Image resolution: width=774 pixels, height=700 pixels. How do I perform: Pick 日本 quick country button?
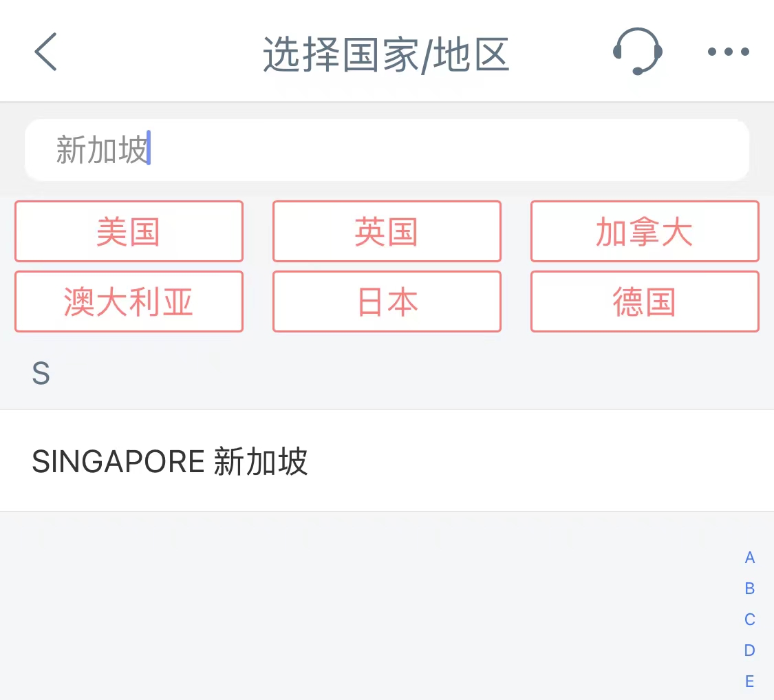click(x=387, y=302)
